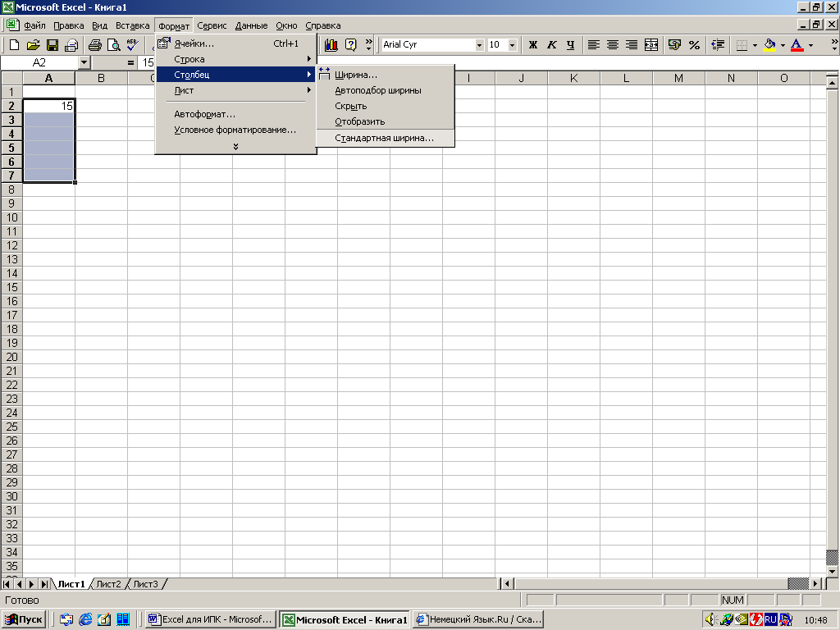Image resolution: width=840 pixels, height=630 pixels.
Task: Run the spelling check icon
Action: (132, 45)
